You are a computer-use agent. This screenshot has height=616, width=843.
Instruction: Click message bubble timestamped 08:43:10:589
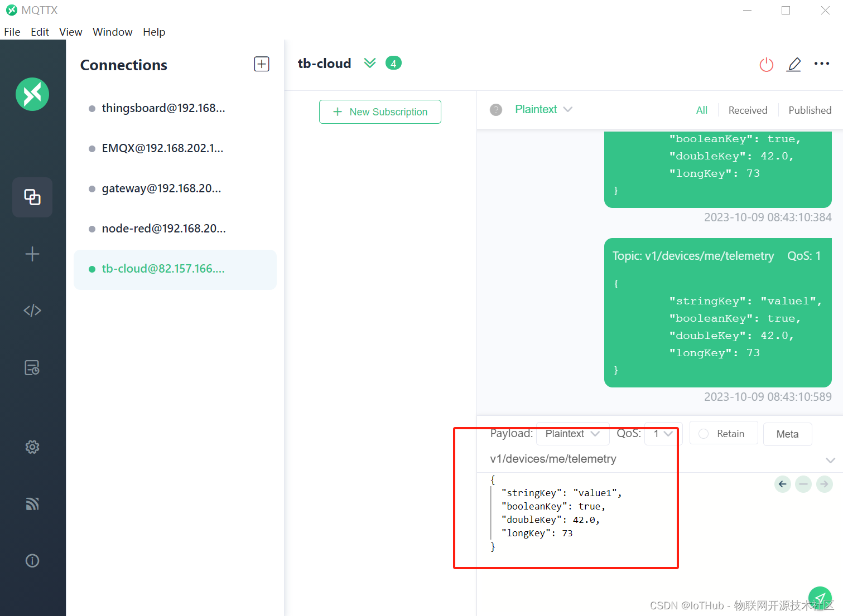click(717, 313)
